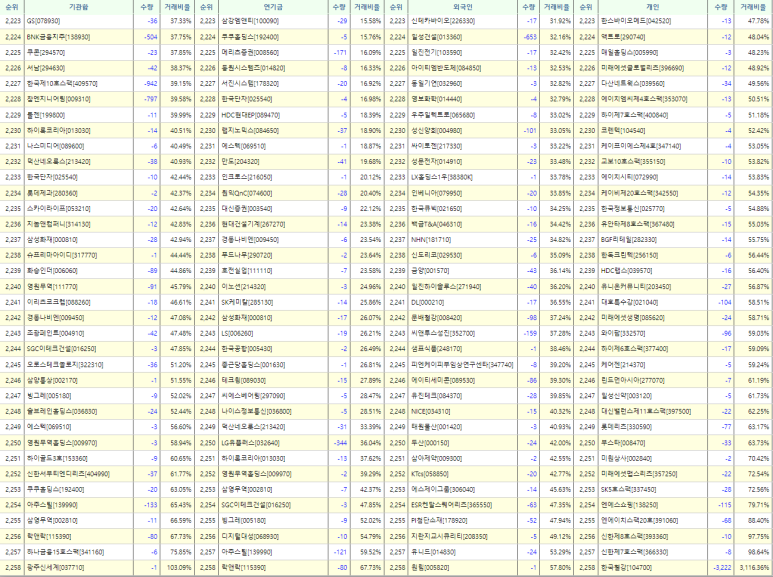The width and height of the screenshot is (773, 577).
Task: Click the -171 quantity value
Action: click(x=340, y=52)
